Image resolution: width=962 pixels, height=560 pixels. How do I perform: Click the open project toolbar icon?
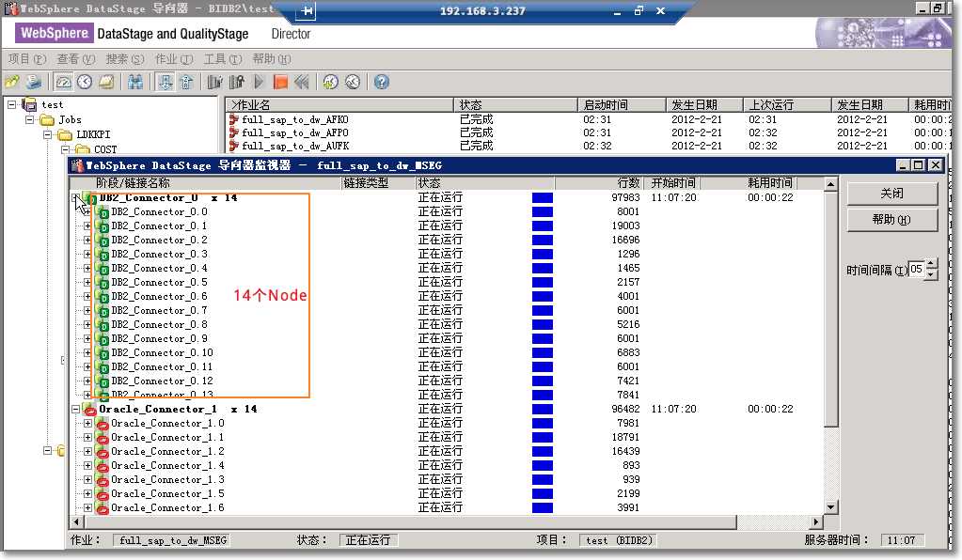[x=11, y=82]
